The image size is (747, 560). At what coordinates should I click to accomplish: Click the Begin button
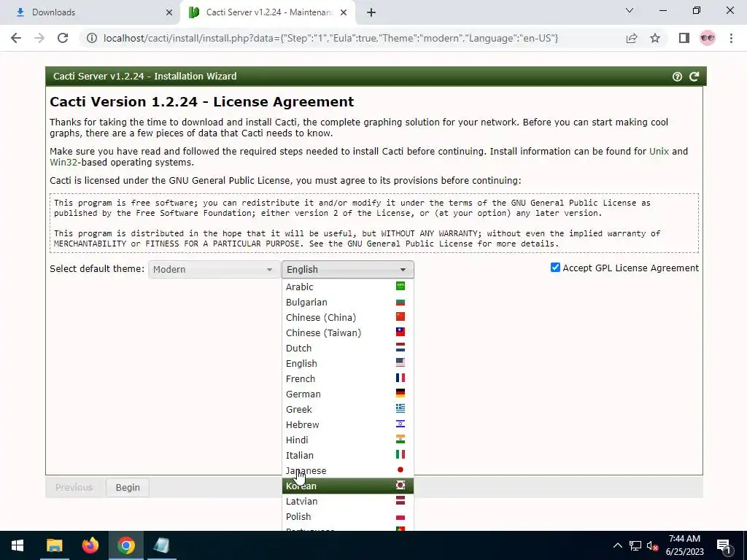tap(128, 487)
